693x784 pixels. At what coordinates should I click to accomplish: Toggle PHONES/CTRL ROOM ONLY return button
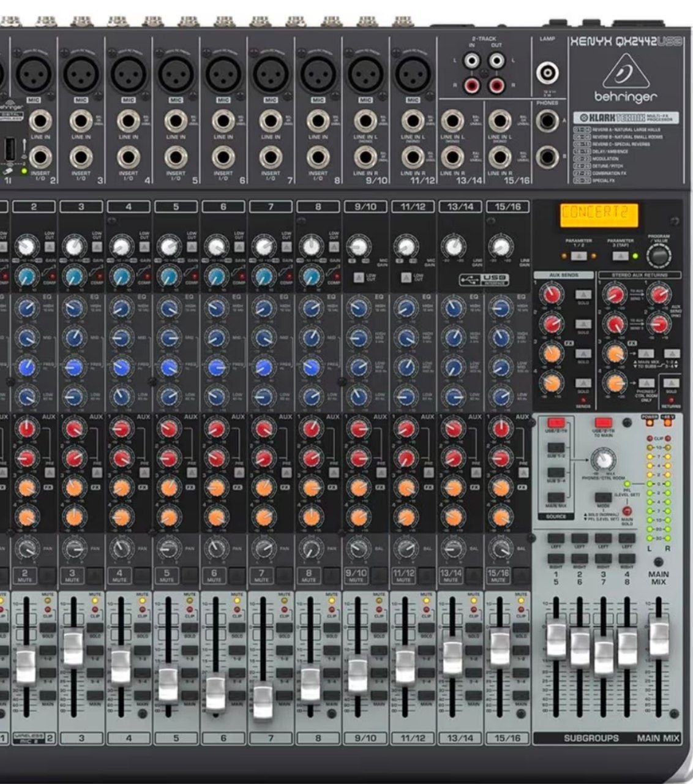(646, 383)
